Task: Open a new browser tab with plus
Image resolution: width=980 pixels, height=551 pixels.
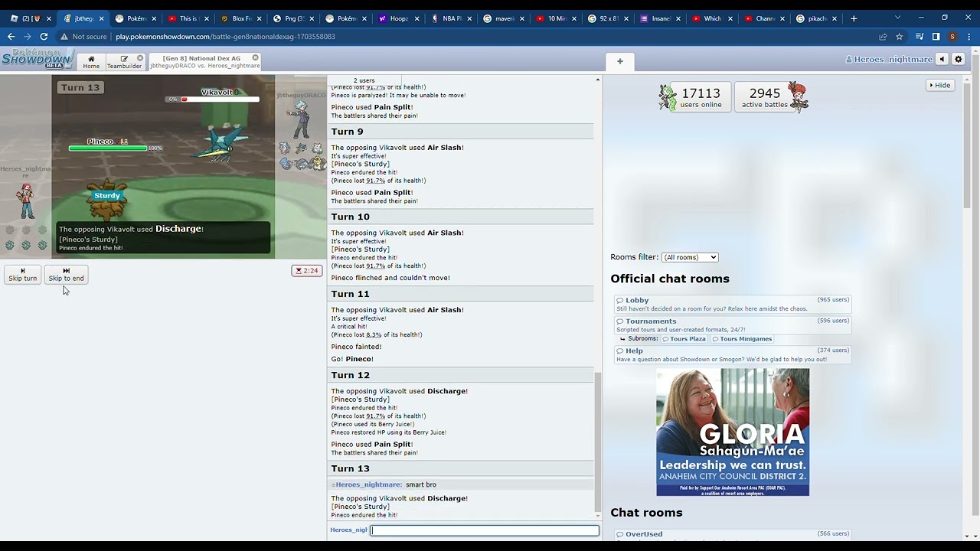Action: [x=854, y=18]
